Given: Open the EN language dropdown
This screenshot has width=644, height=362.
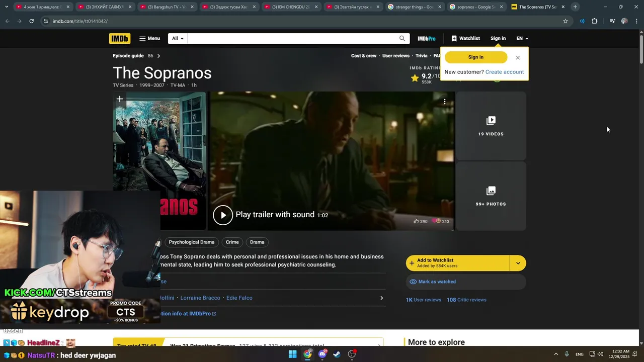Looking at the screenshot, I should coord(522,38).
